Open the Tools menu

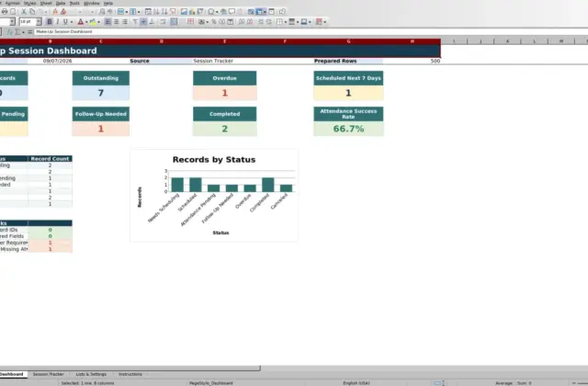tap(74, 3)
